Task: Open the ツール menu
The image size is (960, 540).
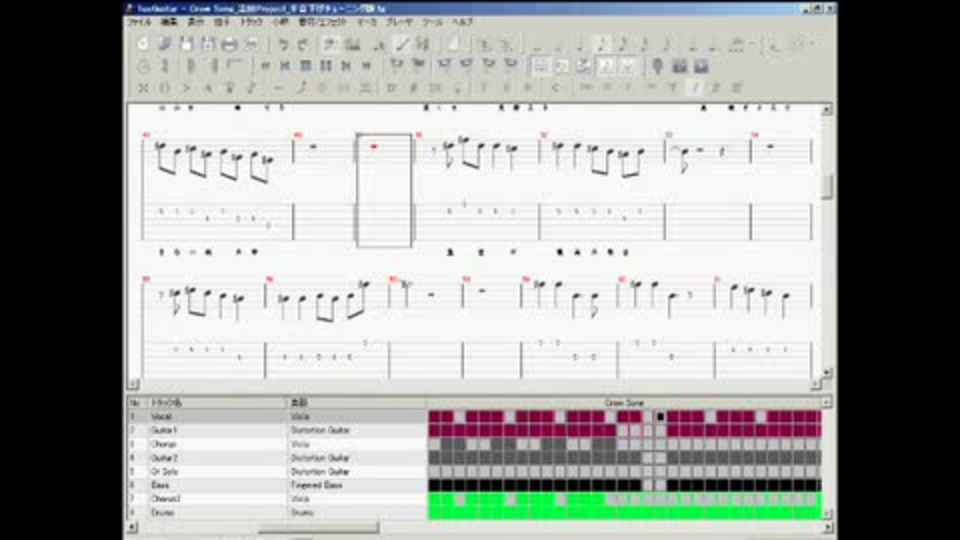Action: [432, 22]
